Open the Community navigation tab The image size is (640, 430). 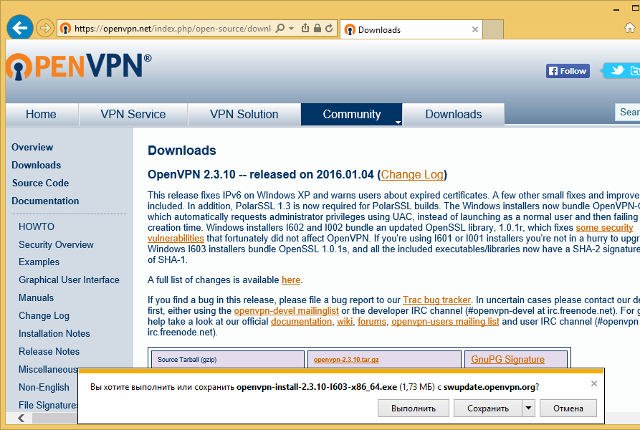coord(351,114)
